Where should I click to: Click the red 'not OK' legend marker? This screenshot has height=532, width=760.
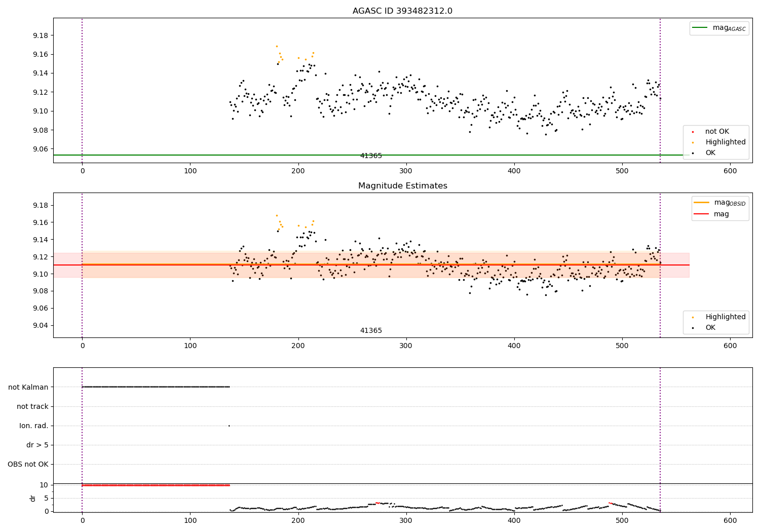[x=693, y=132]
